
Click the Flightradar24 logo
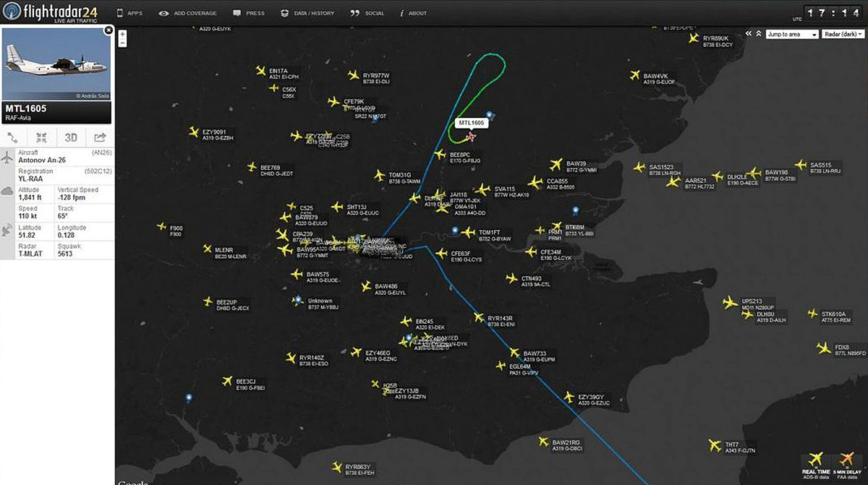tap(51, 12)
